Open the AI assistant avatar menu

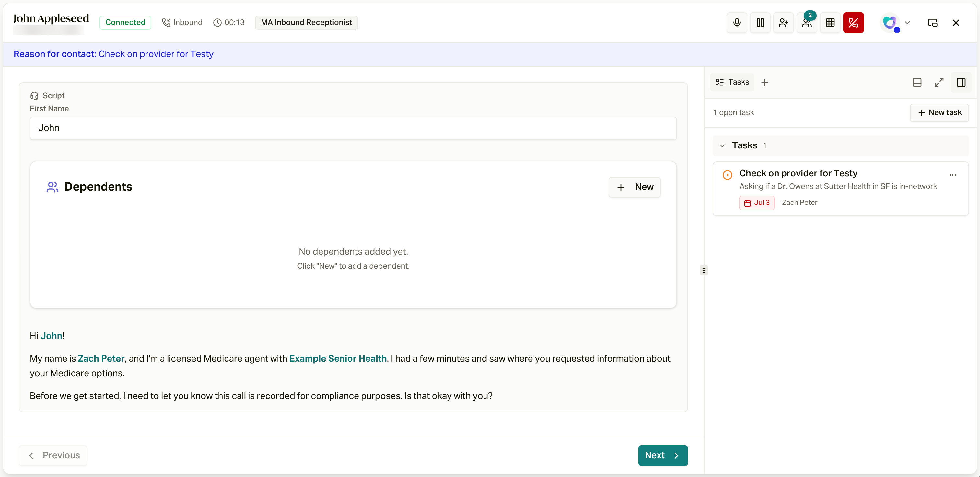pyautogui.click(x=890, y=23)
